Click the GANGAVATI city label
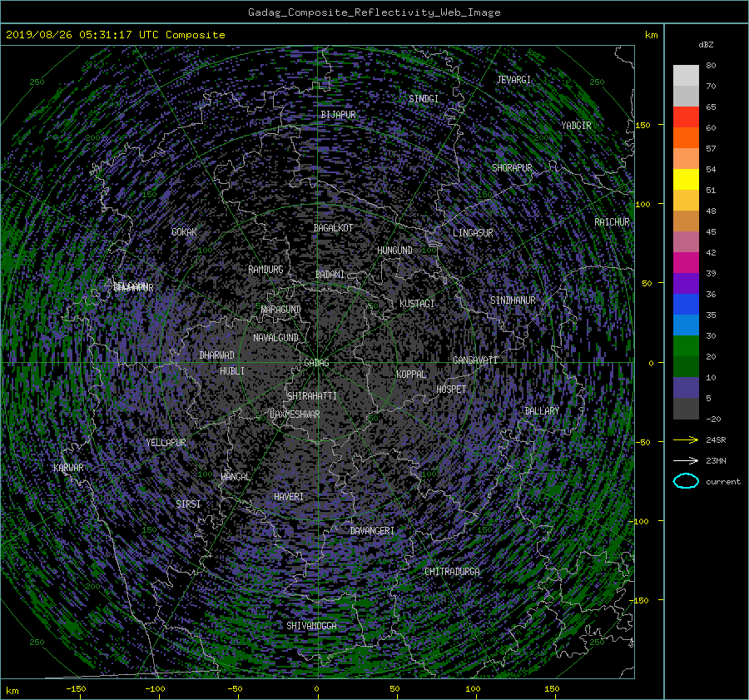 475,360
